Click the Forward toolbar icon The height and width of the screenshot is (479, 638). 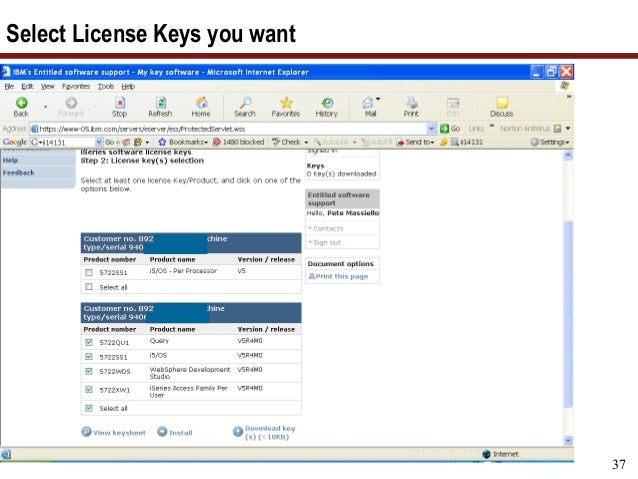(x=71, y=103)
